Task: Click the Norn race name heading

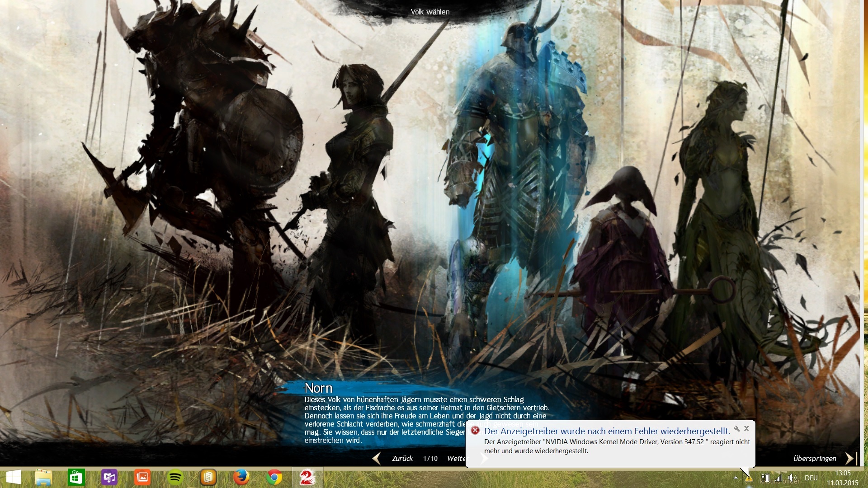Action: point(318,388)
